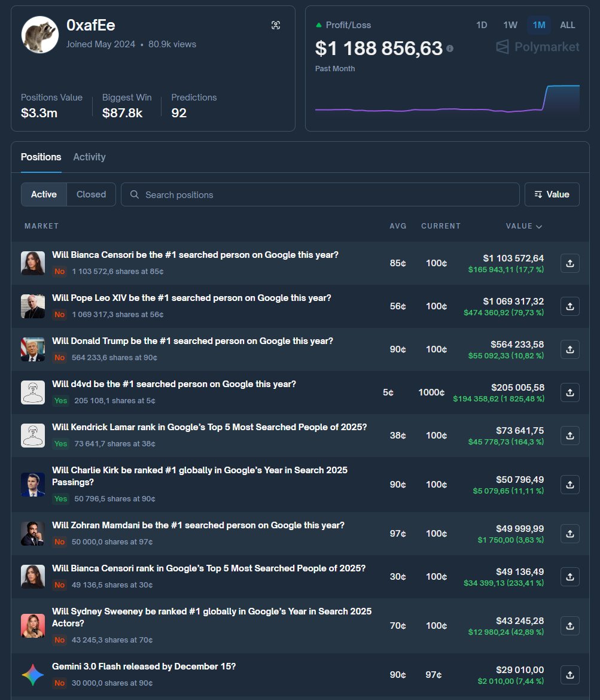The height and width of the screenshot is (700, 600).
Task: Click the Pope Leo XIV thumbnail
Action: tap(33, 306)
